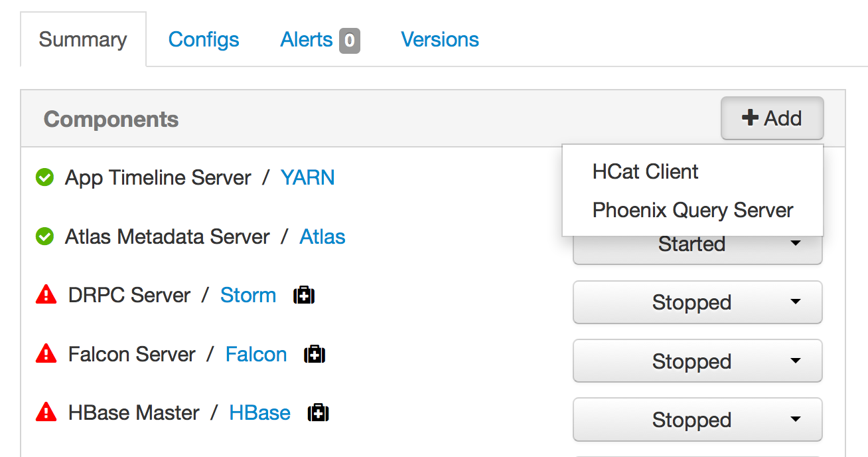This screenshot has width=868, height=457.
Task: Open the YARN service link
Action: pos(307,177)
